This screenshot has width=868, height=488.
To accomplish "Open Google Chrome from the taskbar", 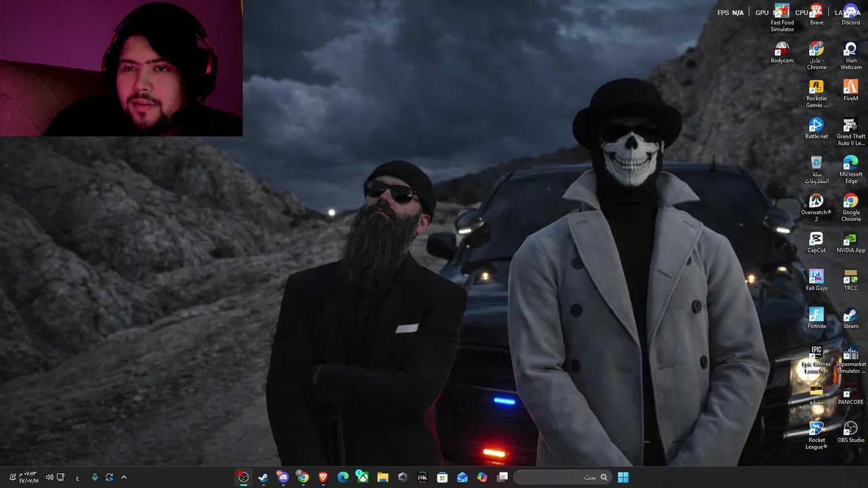I will point(303,477).
